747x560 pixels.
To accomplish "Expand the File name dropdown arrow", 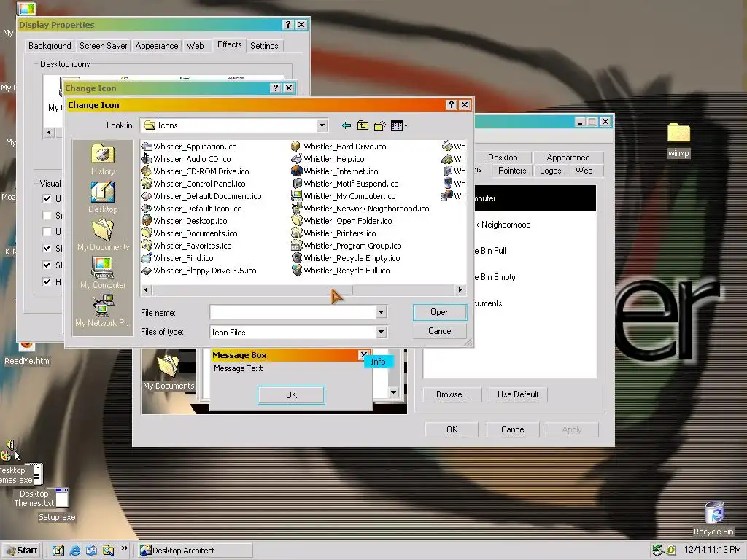I will pos(381,312).
